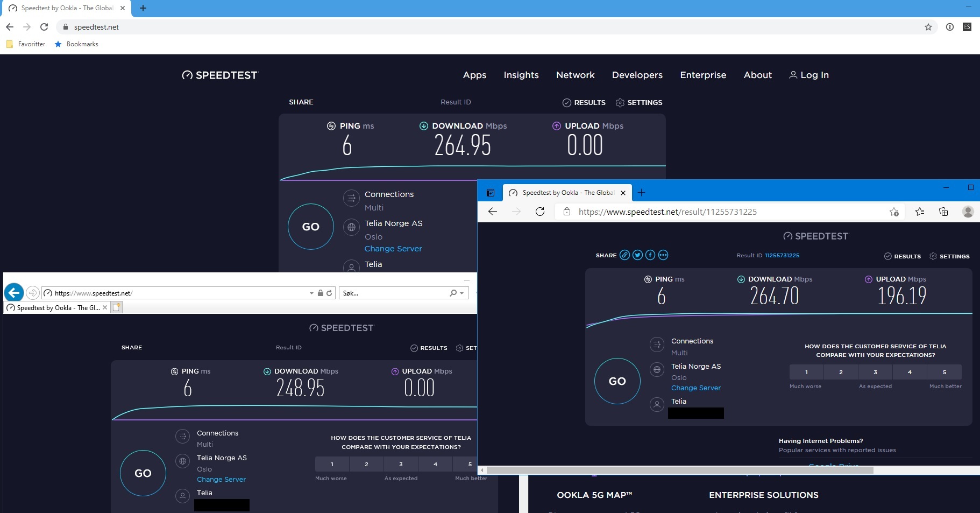980x513 pixels.
Task: Refresh the page in Edge
Action: [x=540, y=212]
